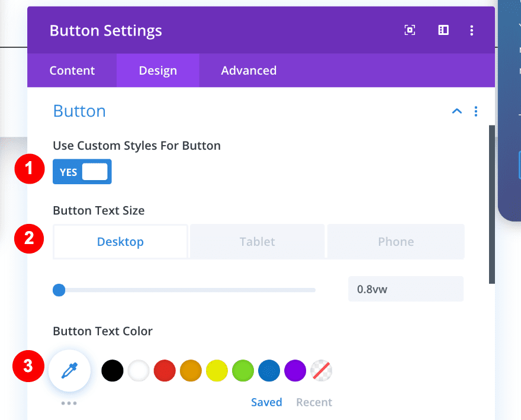Switch to the Content tab

pos(72,70)
